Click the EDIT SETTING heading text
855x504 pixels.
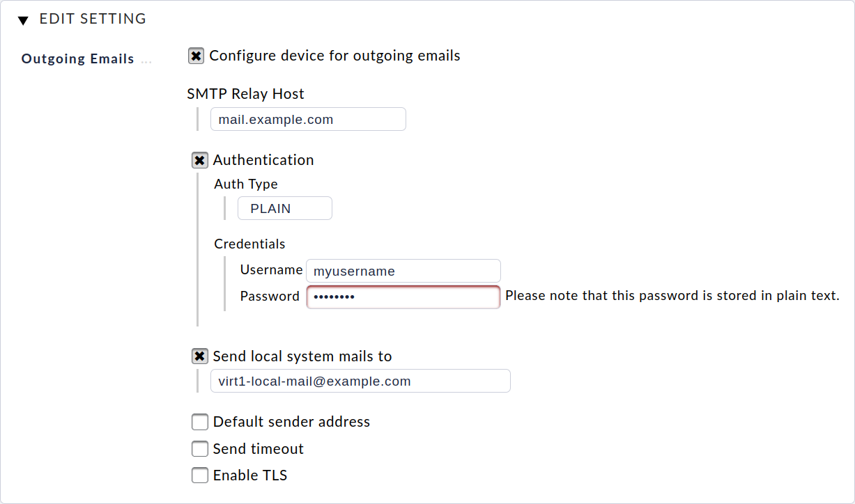tap(92, 19)
